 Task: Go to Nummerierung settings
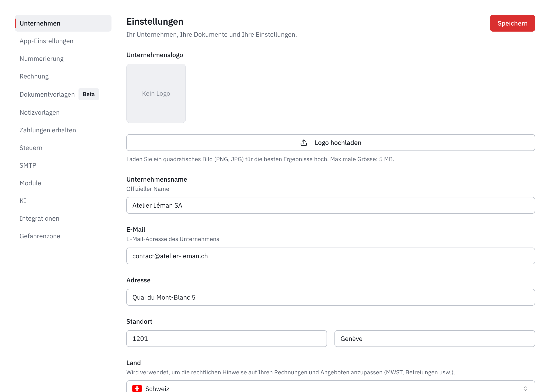click(x=42, y=59)
